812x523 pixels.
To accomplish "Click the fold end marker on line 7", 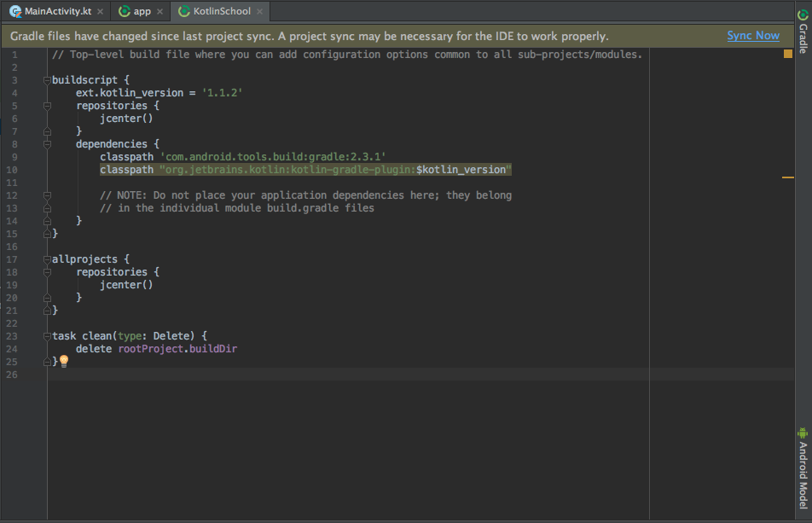I will tap(47, 131).
